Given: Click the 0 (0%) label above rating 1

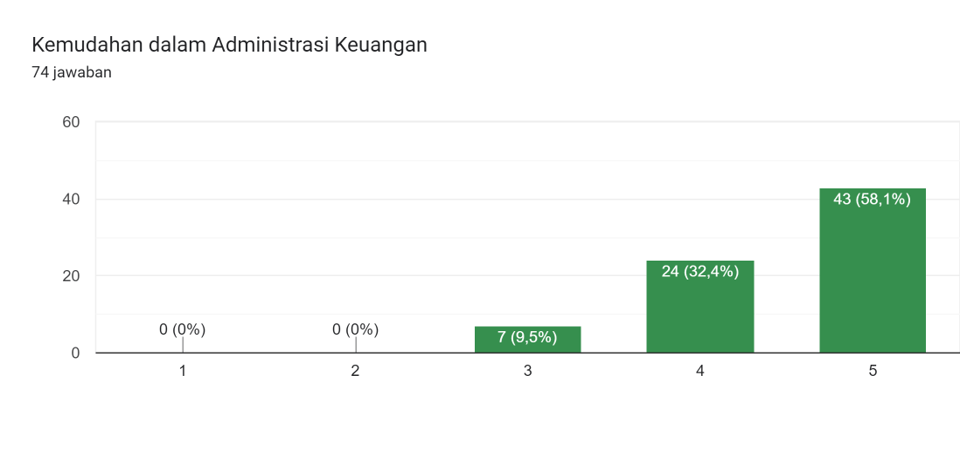Looking at the screenshot, I should [182, 329].
